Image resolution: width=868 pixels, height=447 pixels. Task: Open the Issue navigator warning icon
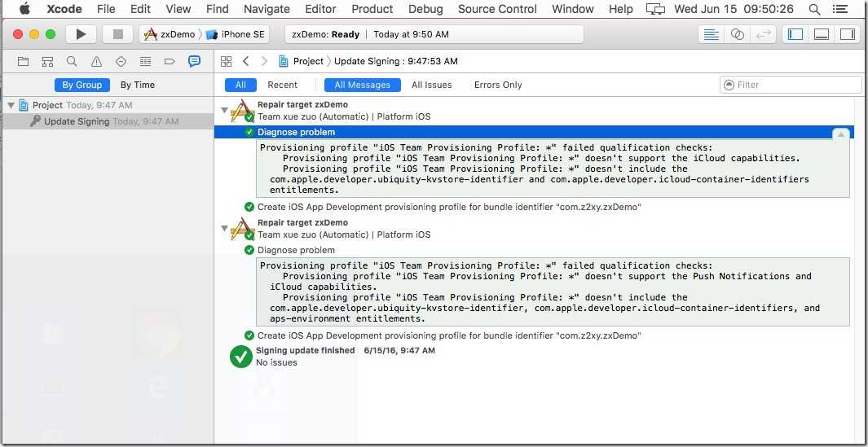click(x=96, y=61)
